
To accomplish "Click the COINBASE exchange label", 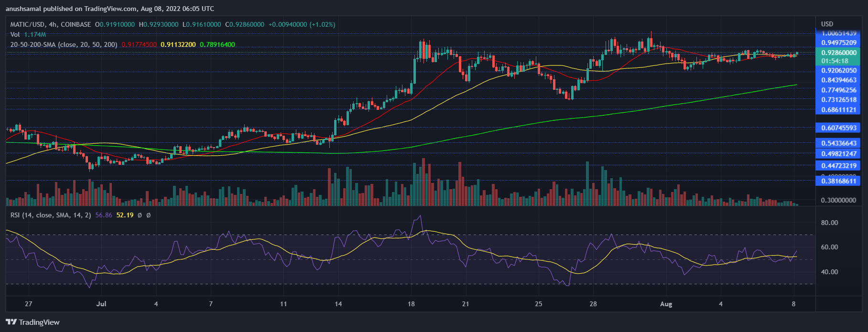I will (x=76, y=24).
